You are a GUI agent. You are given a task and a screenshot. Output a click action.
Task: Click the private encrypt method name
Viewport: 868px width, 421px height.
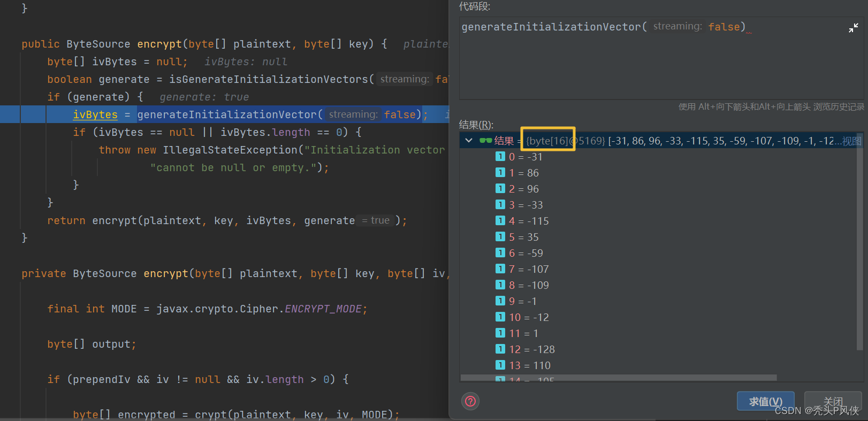tap(166, 273)
